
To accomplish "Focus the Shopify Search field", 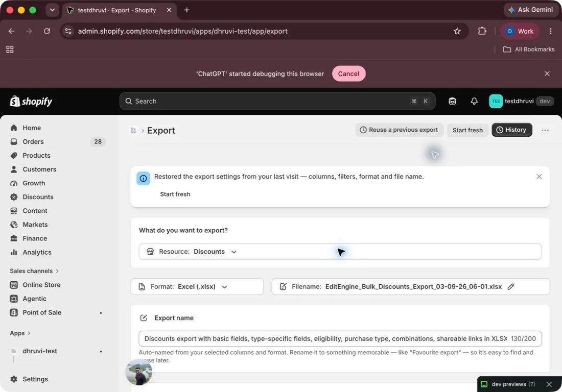I will pos(277,101).
